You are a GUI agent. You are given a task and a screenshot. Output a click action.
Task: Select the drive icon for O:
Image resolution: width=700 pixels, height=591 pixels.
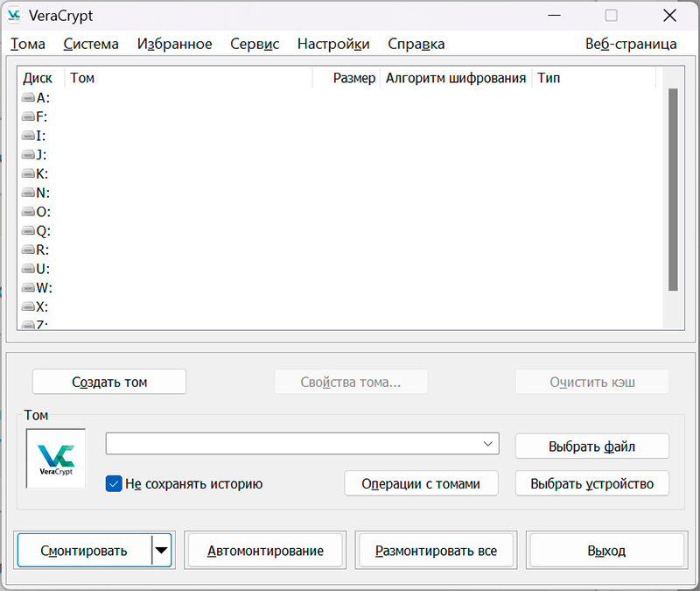point(28,212)
